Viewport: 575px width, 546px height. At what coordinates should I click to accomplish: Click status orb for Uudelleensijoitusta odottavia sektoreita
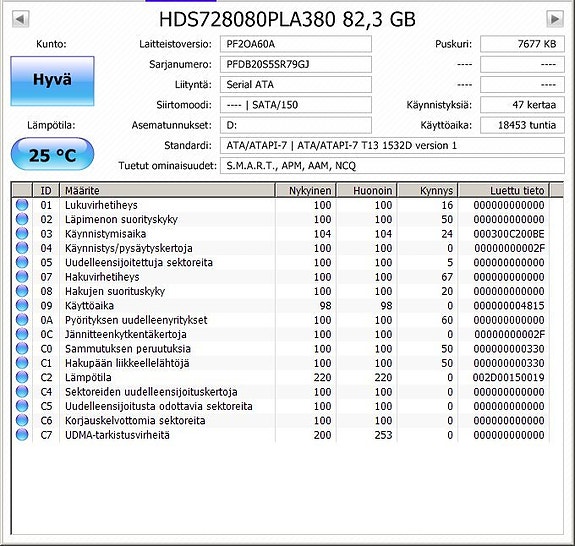[x=22, y=406]
